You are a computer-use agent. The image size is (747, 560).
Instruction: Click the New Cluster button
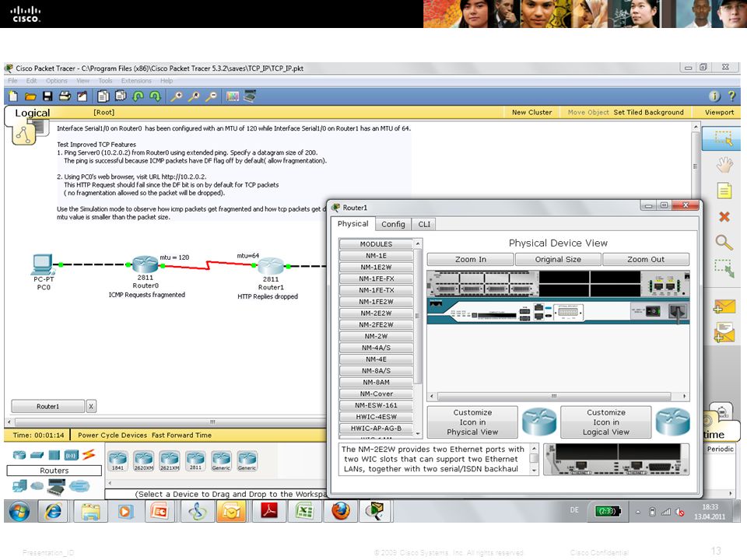pyautogui.click(x=531, y=112)
